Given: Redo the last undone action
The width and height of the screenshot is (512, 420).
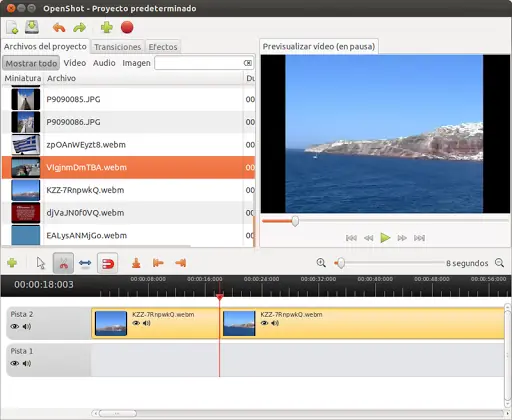Looking at the screenshot, I should [x=80, y=28].
